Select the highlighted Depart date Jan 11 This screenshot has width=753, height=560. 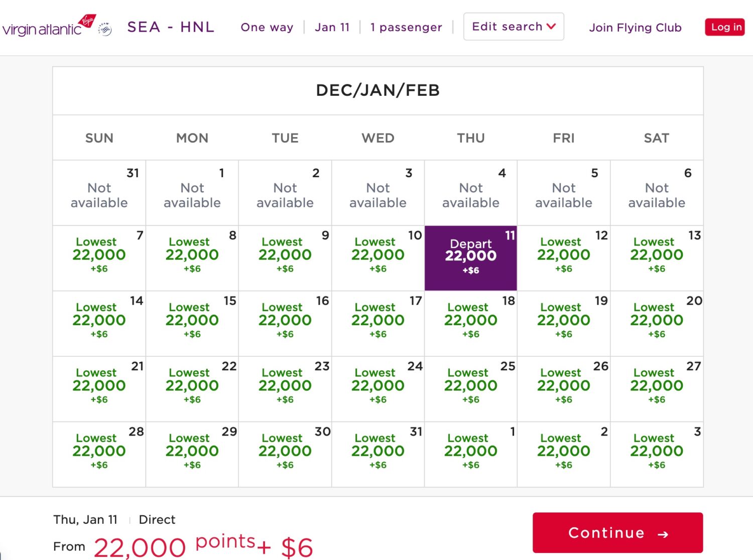click(x=470, y=257)
